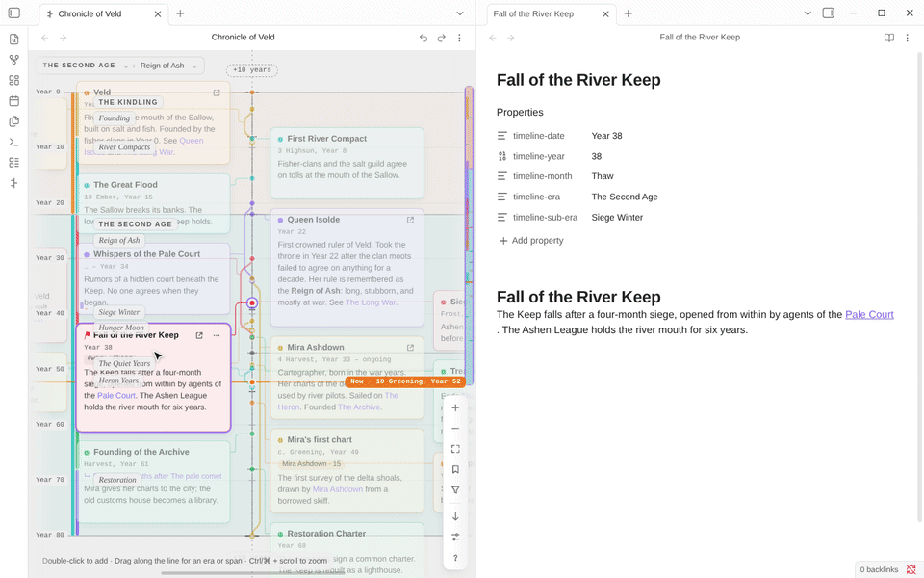The image size is (924, 578).
Task: Switch note to reading view
Action: (x=889, y=38)
